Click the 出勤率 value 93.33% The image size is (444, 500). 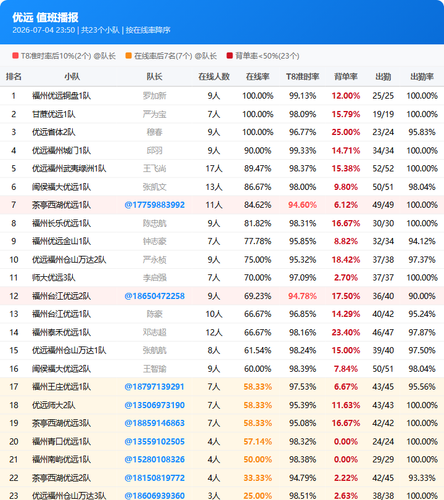click(x=422, y=478)
